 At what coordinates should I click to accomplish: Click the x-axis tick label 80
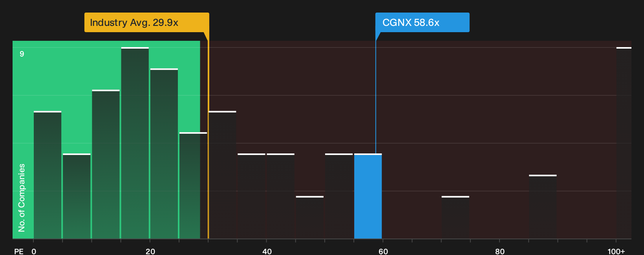point(500,251)
